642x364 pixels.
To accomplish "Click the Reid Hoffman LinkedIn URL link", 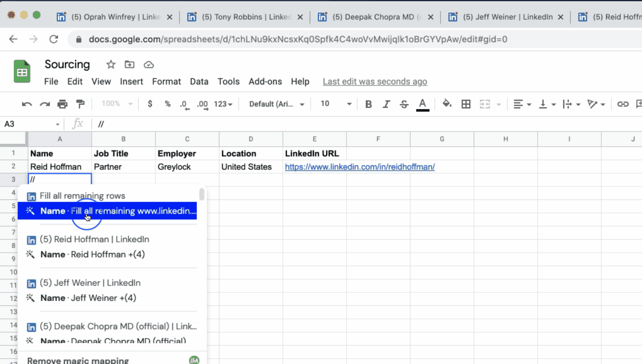I will (x=360, y=166).
